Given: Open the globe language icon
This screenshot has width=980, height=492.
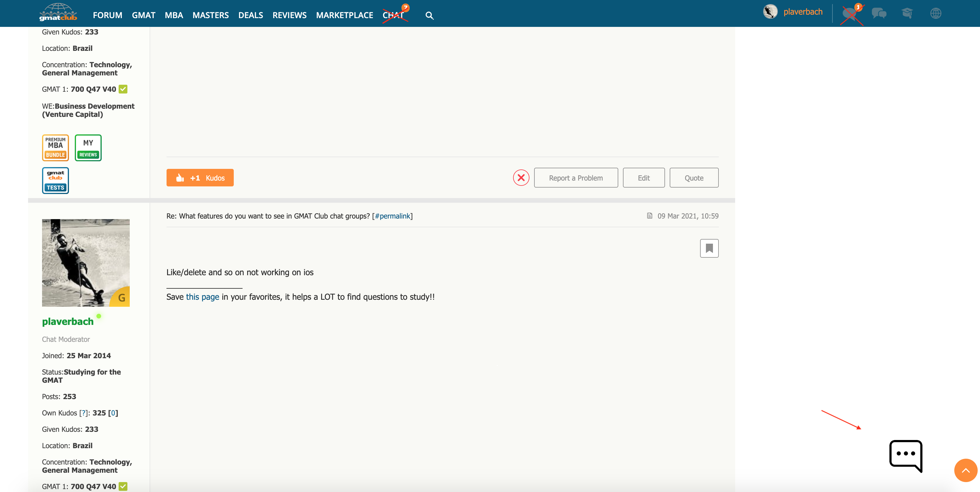Looking at the screenshot, I should (936, 13).
